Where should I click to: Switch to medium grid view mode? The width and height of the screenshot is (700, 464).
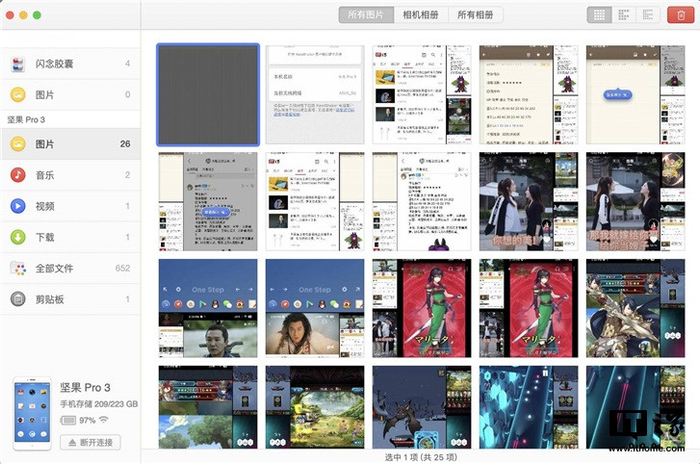tap(624, 15)
